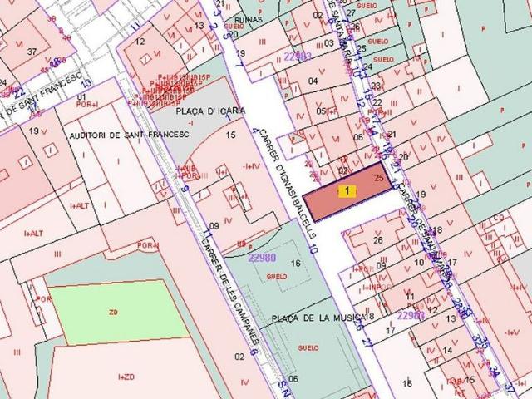Select the AUDITORI DE SANT FRANCESC label
Viewport: 532px width, 399px height.
pyautogui.click(x=130, y=135)
